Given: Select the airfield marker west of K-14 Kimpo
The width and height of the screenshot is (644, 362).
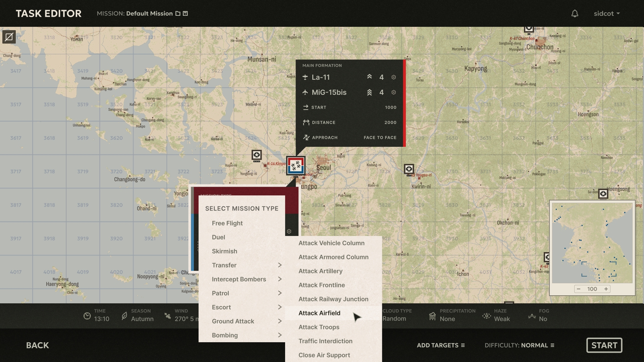Looking at the screenshot, I should (257, 155).
